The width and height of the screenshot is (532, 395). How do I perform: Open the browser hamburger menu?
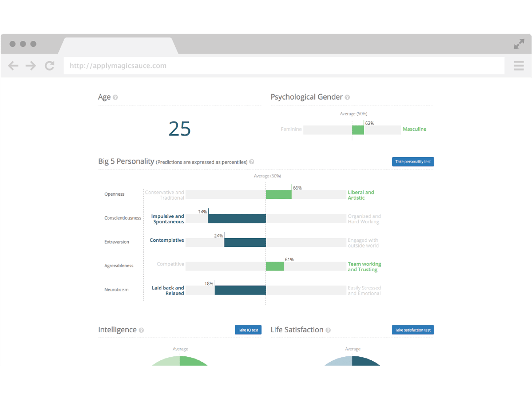[519, 66]
